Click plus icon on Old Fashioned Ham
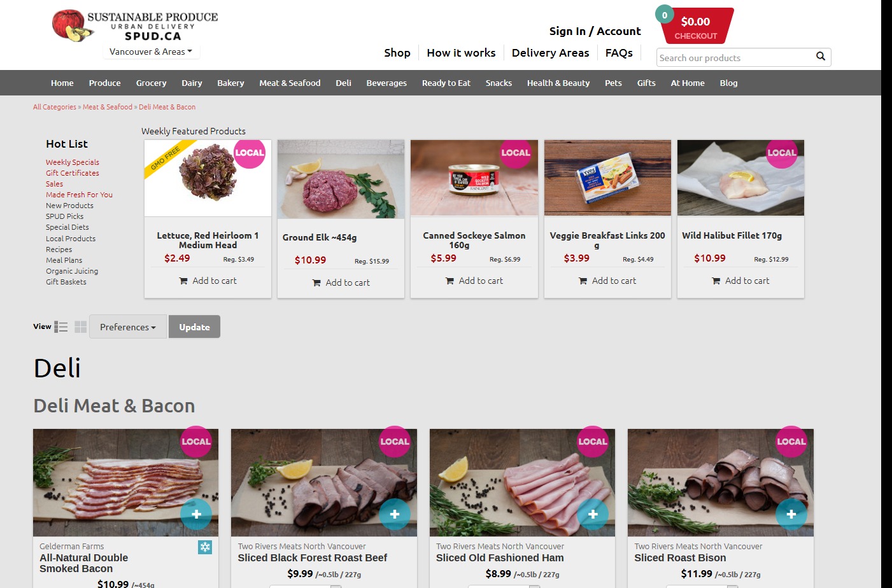This screenshot has width=892, height=588. [x=593, y=514]
